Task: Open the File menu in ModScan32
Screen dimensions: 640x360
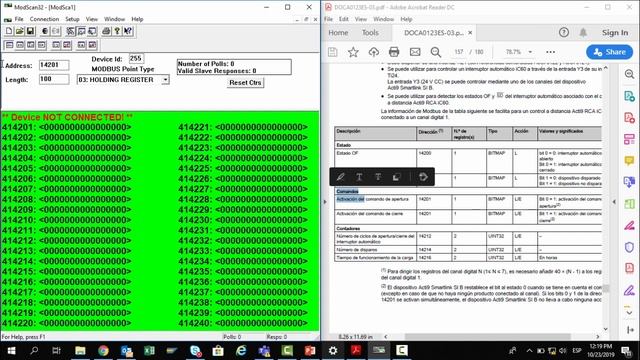Action: (19, 19)
